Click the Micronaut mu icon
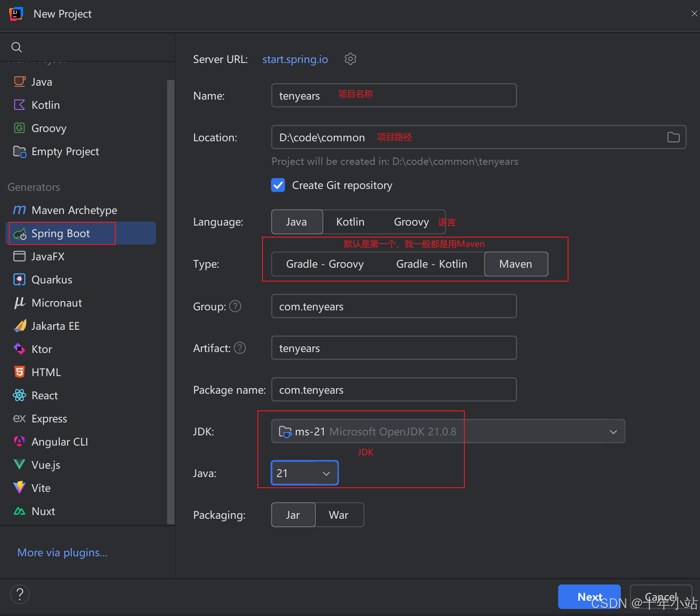Image resolution: width=700 pixels, height=616 pixels. [19, 302]
